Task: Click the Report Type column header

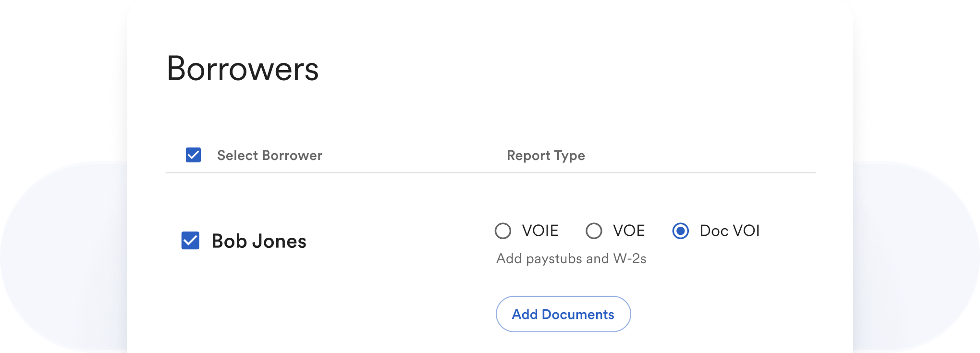Action: (x=546, y=156)
